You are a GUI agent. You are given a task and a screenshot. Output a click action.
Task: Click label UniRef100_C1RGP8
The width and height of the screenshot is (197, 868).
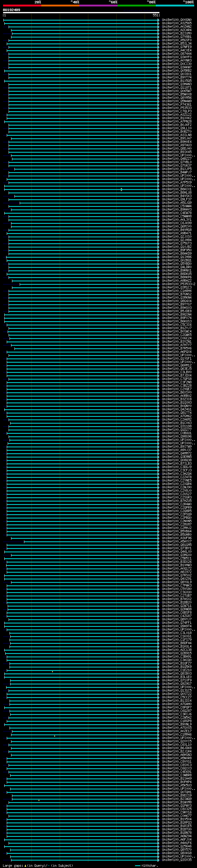(177, 721)
